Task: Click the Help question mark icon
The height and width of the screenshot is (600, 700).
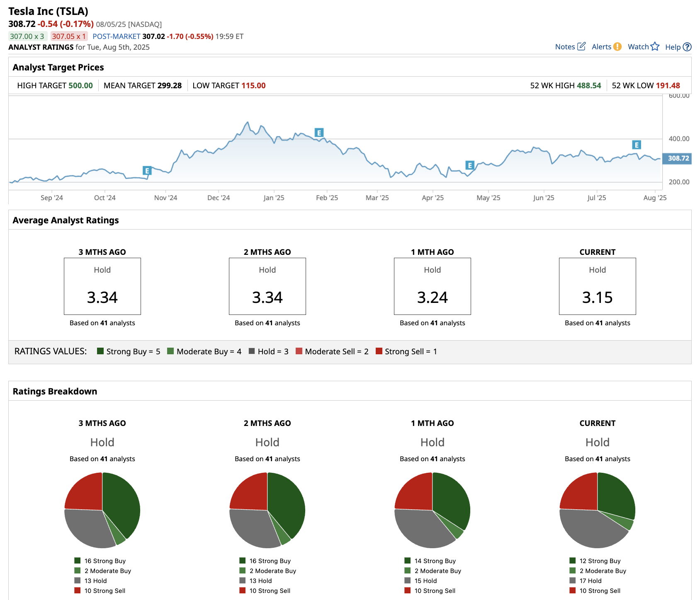Action: point(687,47)
